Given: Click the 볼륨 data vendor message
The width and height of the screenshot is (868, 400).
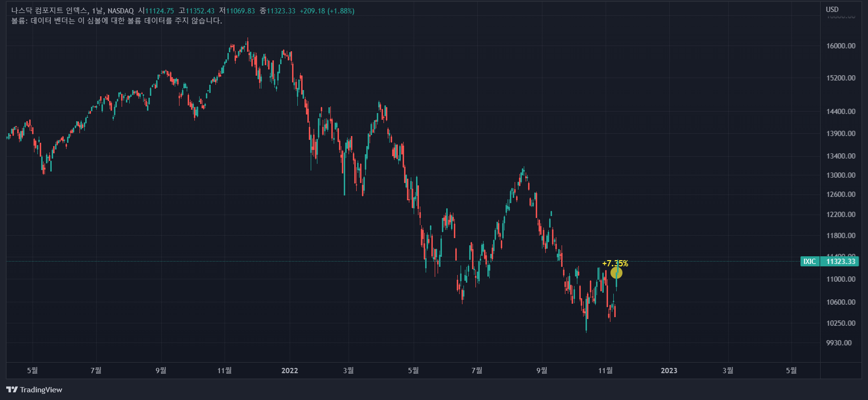Looking at the screenshot, I should pos(117,21).
